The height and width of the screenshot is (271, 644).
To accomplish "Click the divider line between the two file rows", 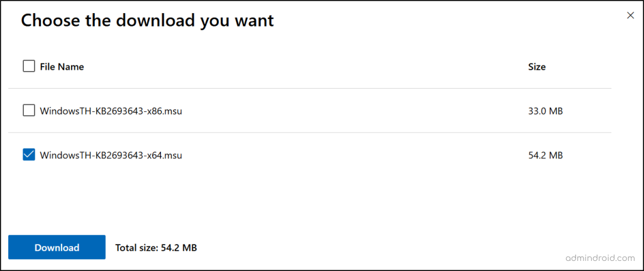I will [314, 133].
